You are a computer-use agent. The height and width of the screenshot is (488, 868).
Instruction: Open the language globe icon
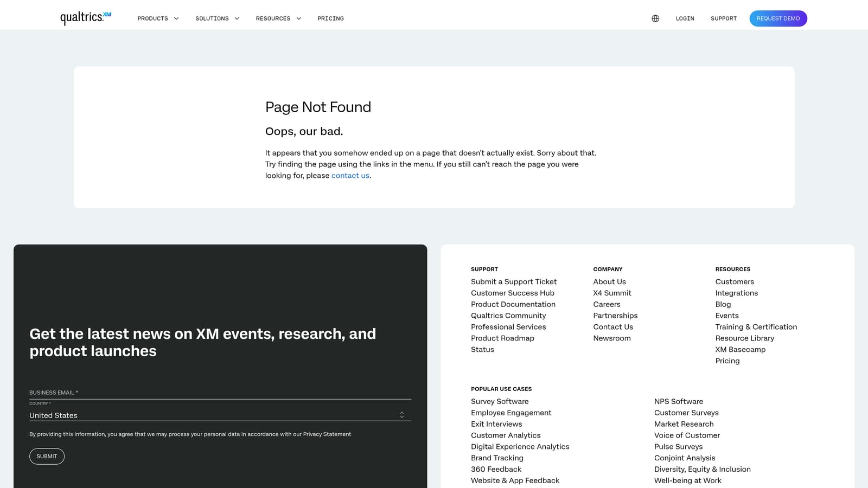(655, 18)
